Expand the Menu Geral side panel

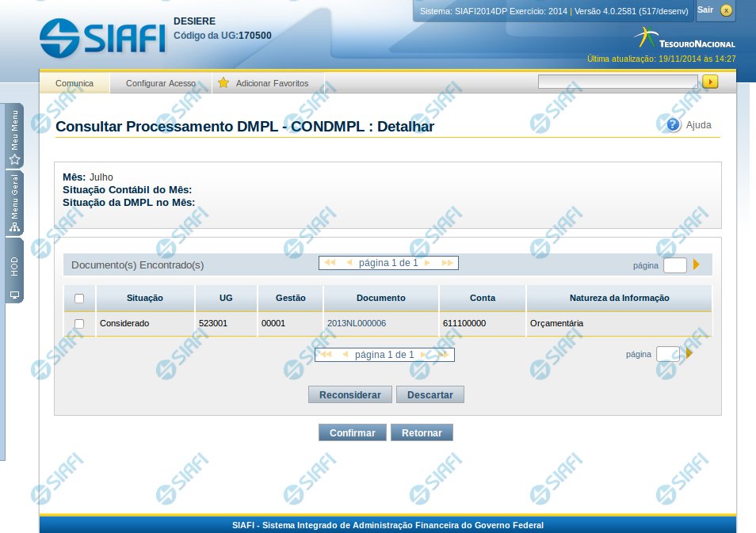coord(14,204)
